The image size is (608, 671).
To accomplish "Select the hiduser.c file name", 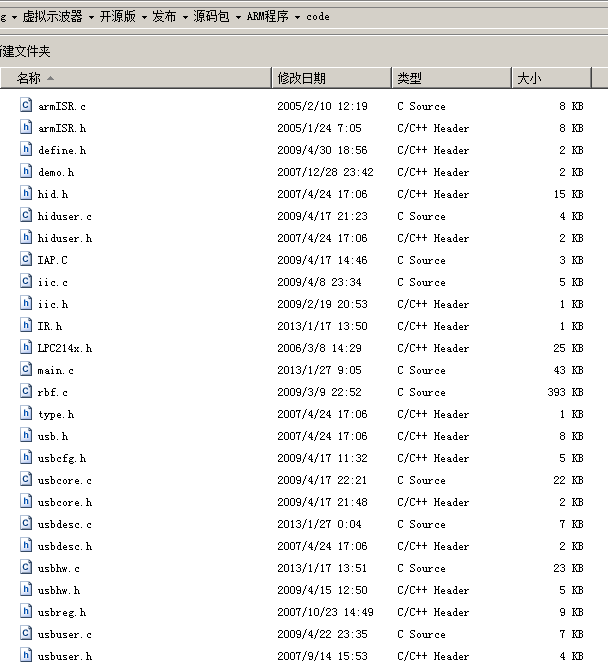I will (64, 216).
